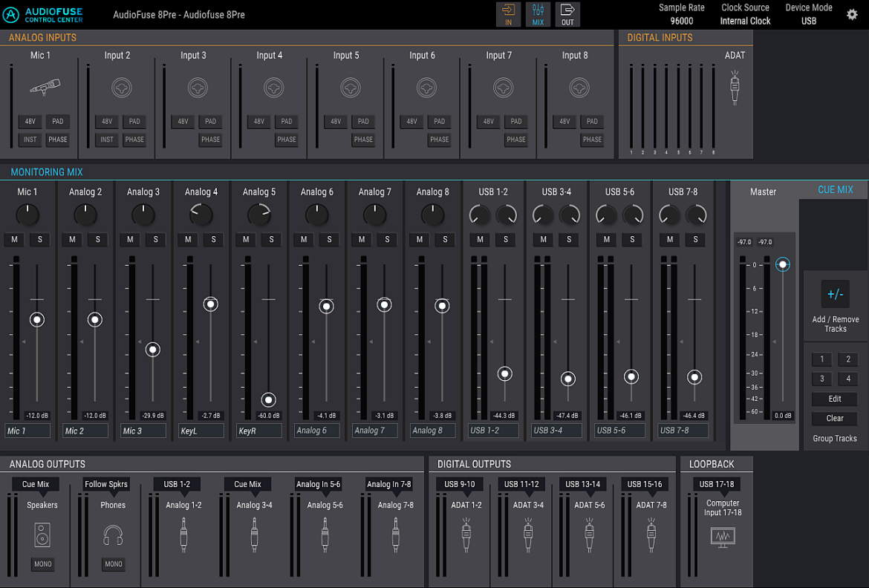The width and height of the screenshot is (869, 588).
Task: Click the ADAT optical connector icon in Digital Inputs
Action: [x=735, y=88]
